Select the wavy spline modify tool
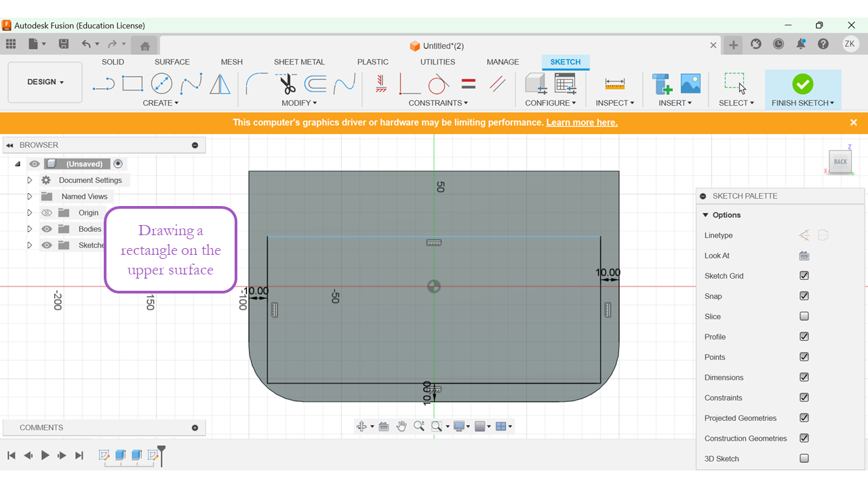The width and height of the screenshot is (868, 488). (x=344, y=84)
